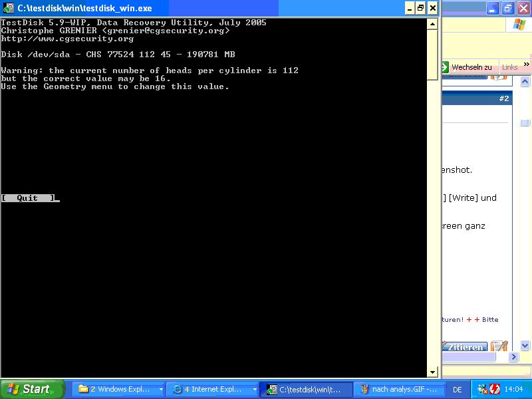Expand the Windows Explorer taskbar group arrow
The width and height of the screenshot is (532, 399).
pyautogui.click(x=161, y=390)
